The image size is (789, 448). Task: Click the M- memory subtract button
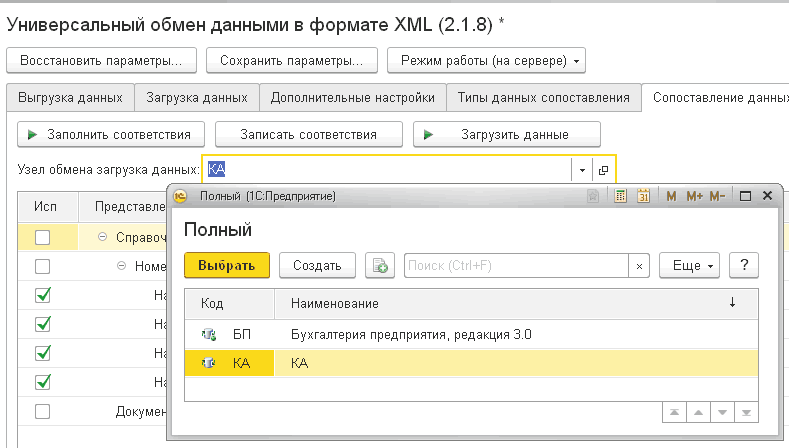tap(717, 196)
